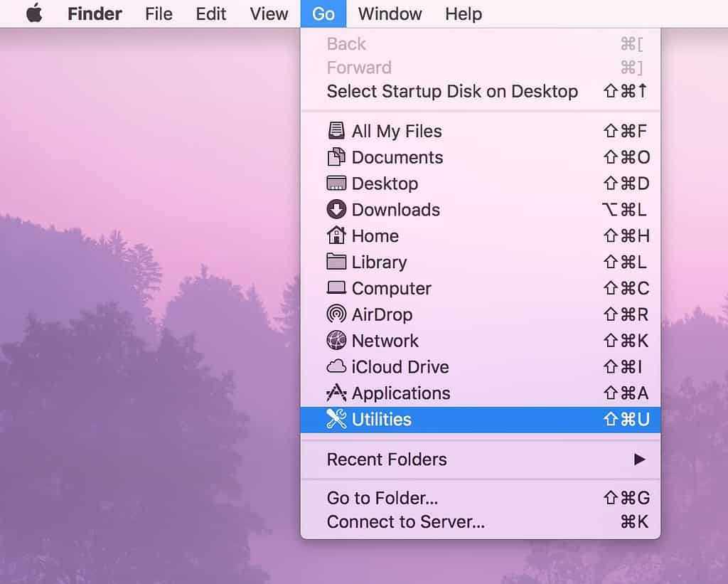Screen dimensions: 728x584
Task: Select Startup Disk on Desktop
Action: coord(451,91)
